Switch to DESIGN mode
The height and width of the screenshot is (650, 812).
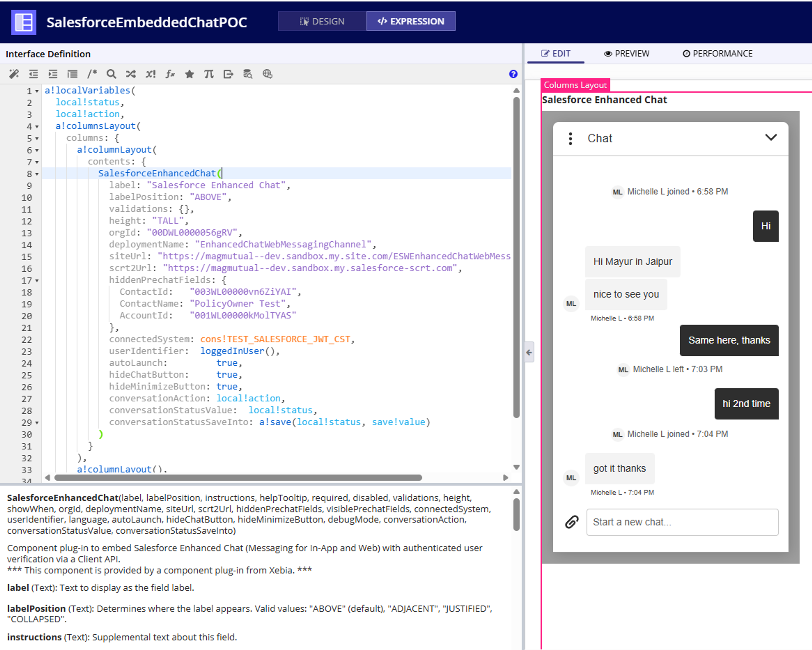322,21
